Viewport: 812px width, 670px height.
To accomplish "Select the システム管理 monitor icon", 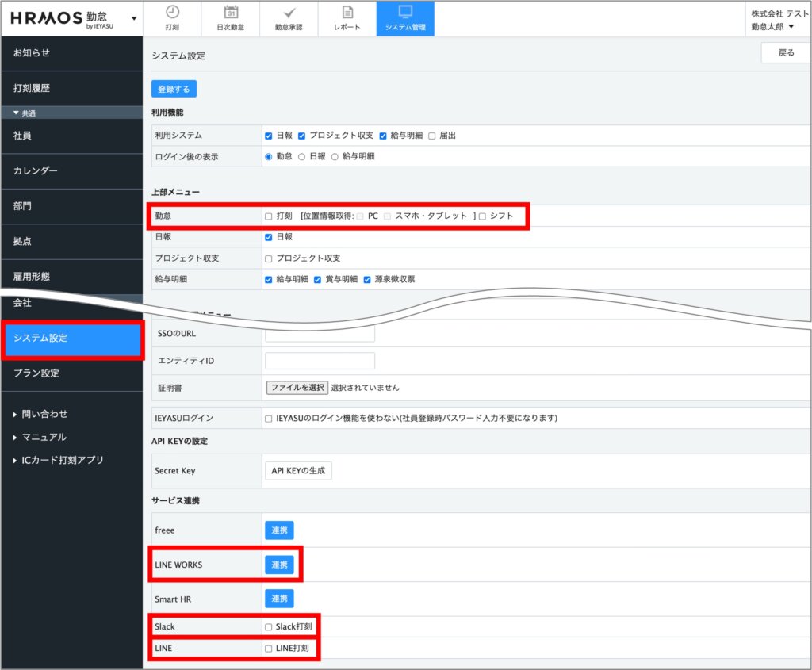I will (x=405, y=13).
